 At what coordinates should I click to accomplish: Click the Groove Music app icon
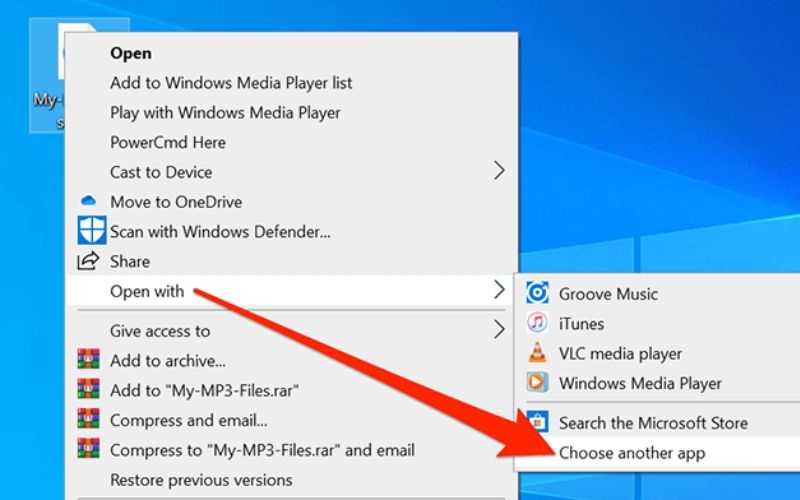pos(537,293)
